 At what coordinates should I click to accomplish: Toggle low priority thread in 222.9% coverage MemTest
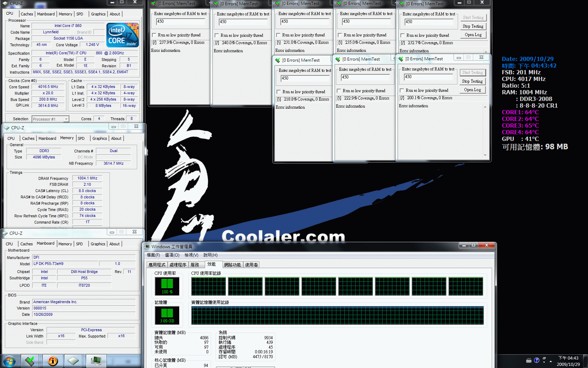coord(339,91)
